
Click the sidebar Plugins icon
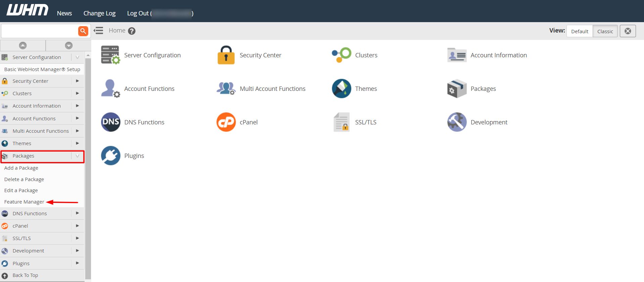tap(5, 264)
